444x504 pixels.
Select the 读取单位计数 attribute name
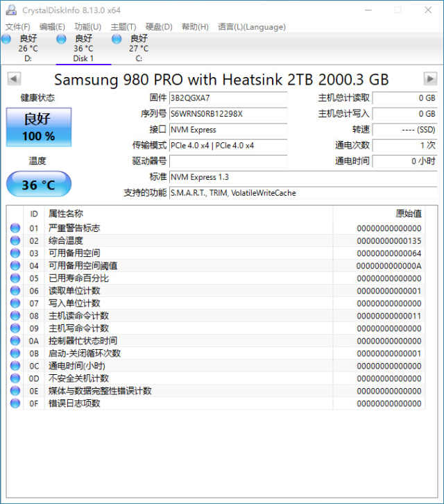click(74, 291)
